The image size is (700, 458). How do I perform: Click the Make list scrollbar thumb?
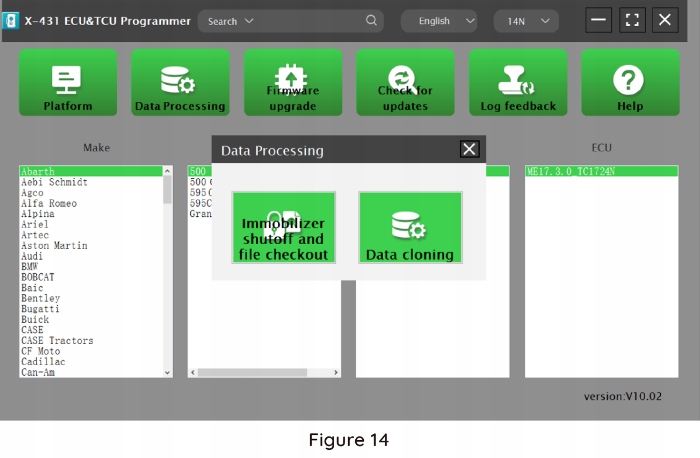pyautogui.click(x=167, y=190)
